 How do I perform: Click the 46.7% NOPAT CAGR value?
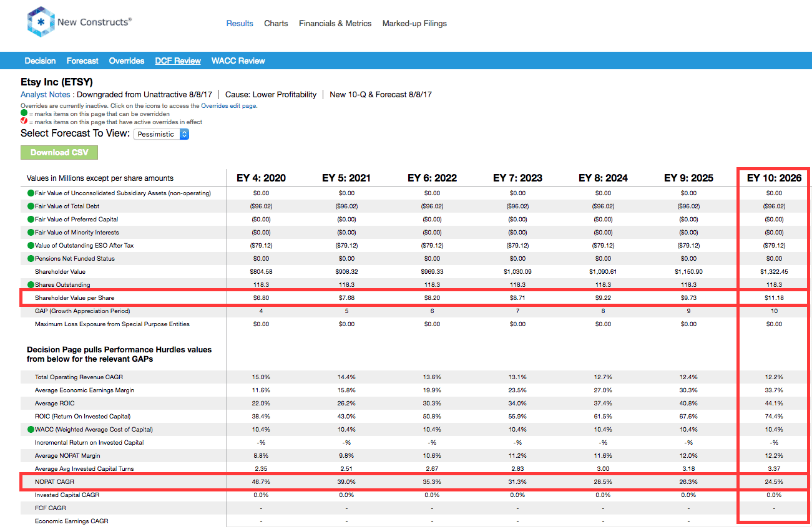(x=261, y=482)
